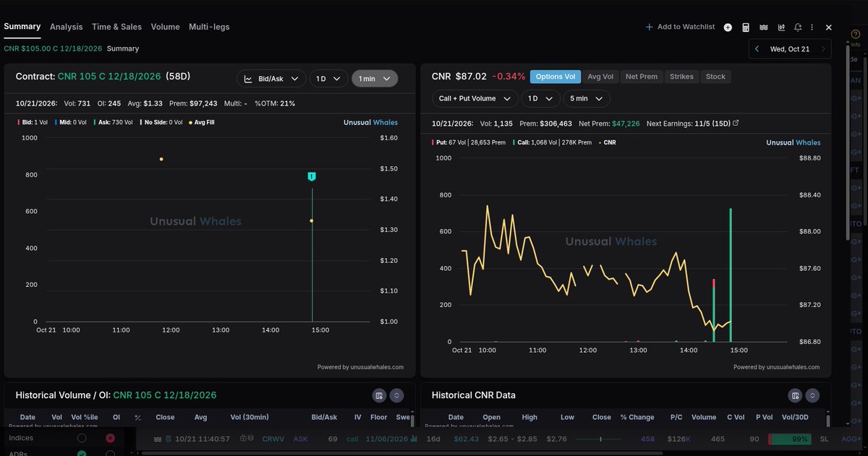Click the waves flow icon in the header

(764, 27)
